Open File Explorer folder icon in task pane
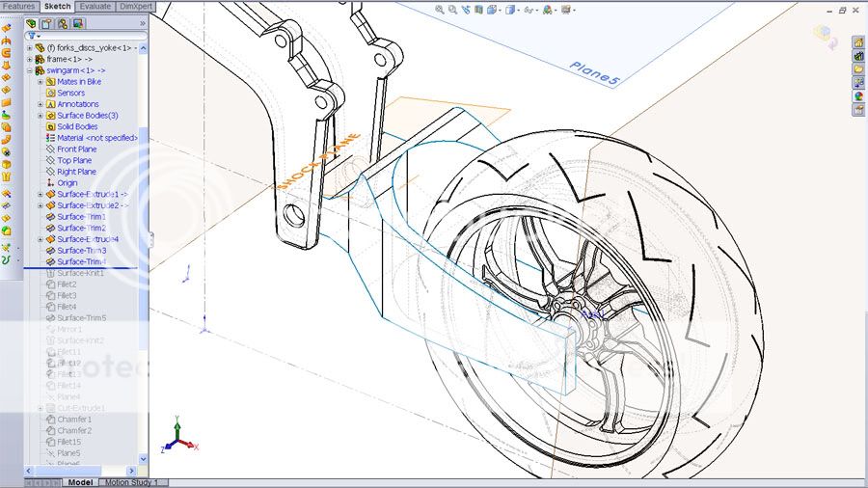 pyautogui.click(x=858, y=69)
